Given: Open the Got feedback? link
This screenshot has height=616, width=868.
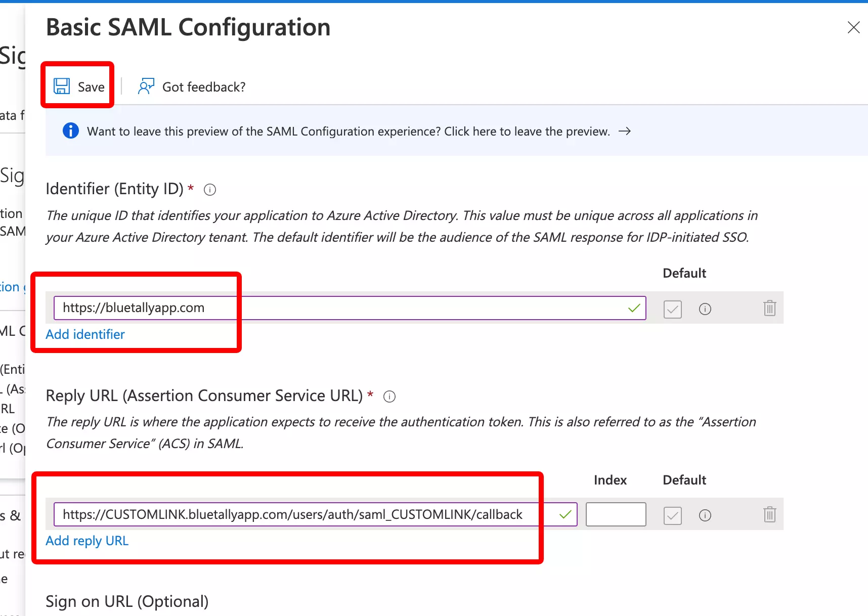Looking at the screenshot, I should (203, 87).
